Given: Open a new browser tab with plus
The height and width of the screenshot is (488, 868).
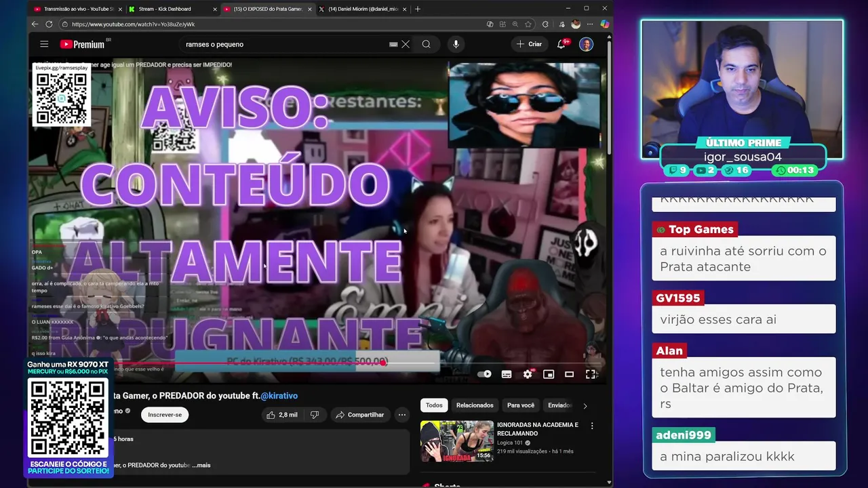Looking at the screenshot, I should click(x=417, y=9).
